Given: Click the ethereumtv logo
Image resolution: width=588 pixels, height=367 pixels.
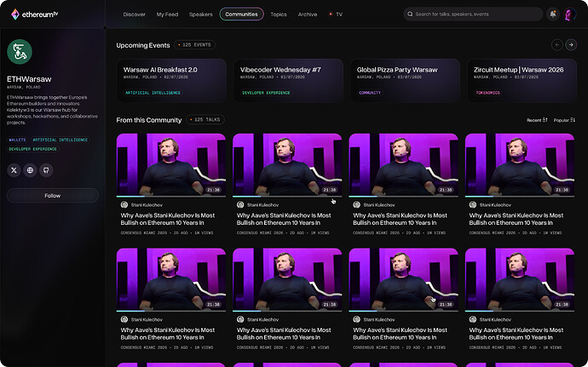Looking at the screenshot, I should [x=34, y=14].
